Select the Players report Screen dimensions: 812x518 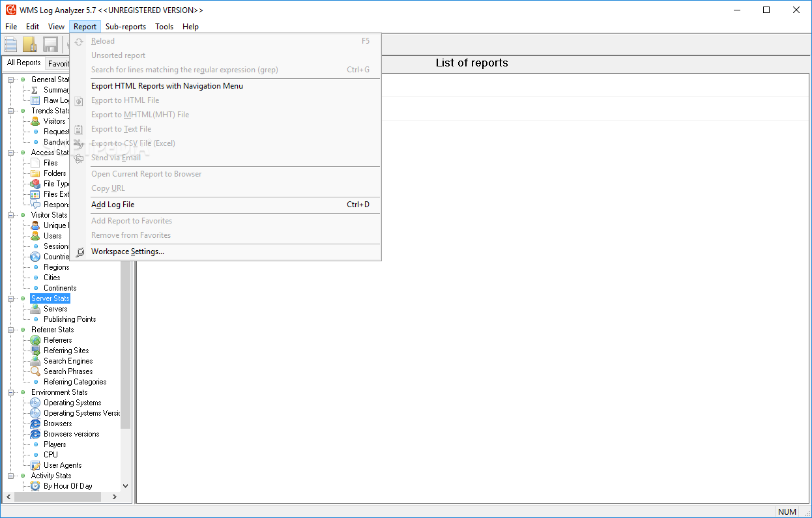pyautogui.click(x=55, y=444)
